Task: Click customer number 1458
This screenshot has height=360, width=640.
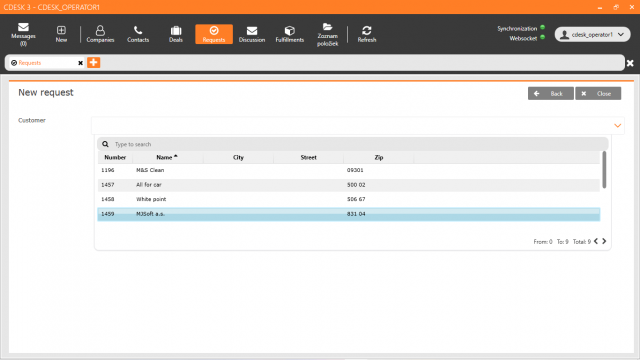Action: (x=108, y=199)
